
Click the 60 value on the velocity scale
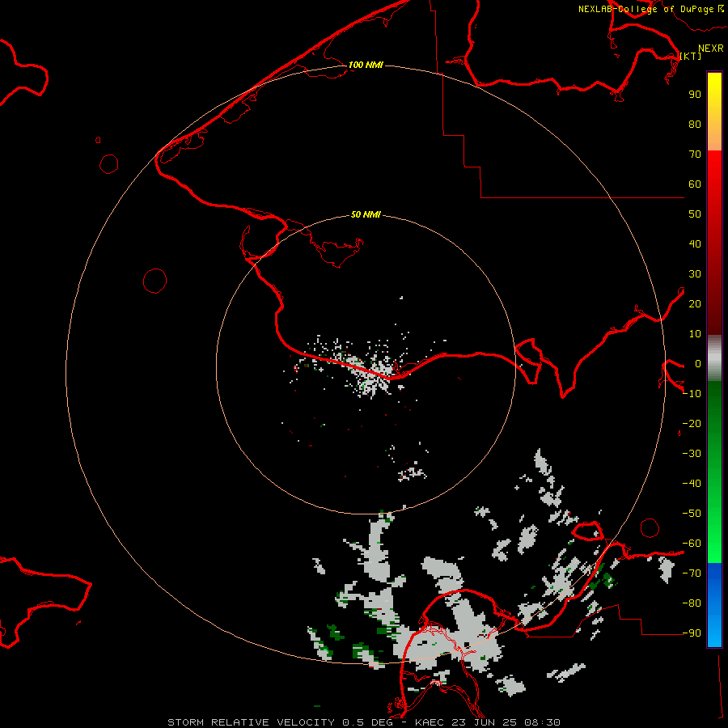pyautogui.click(x=695, y=184)
